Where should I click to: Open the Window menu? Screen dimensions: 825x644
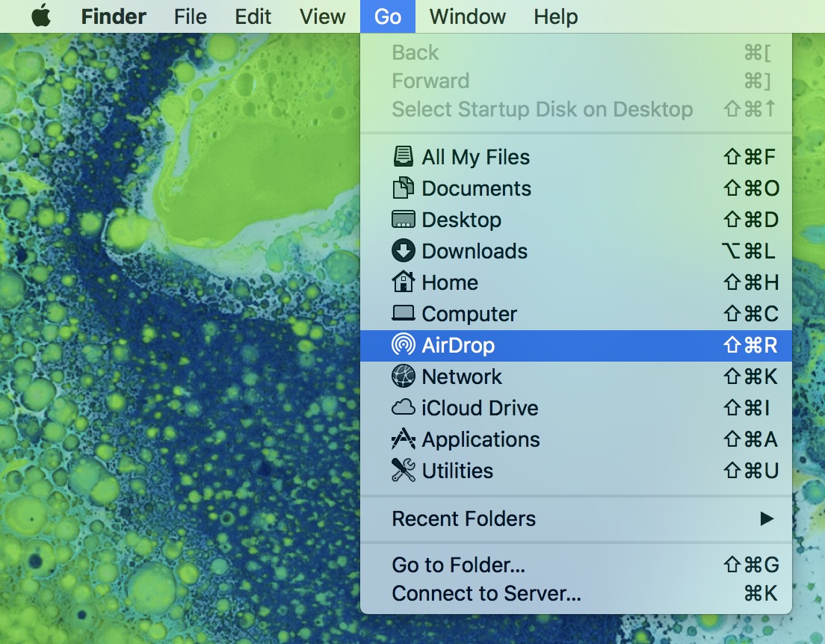(x=467, y=16)
